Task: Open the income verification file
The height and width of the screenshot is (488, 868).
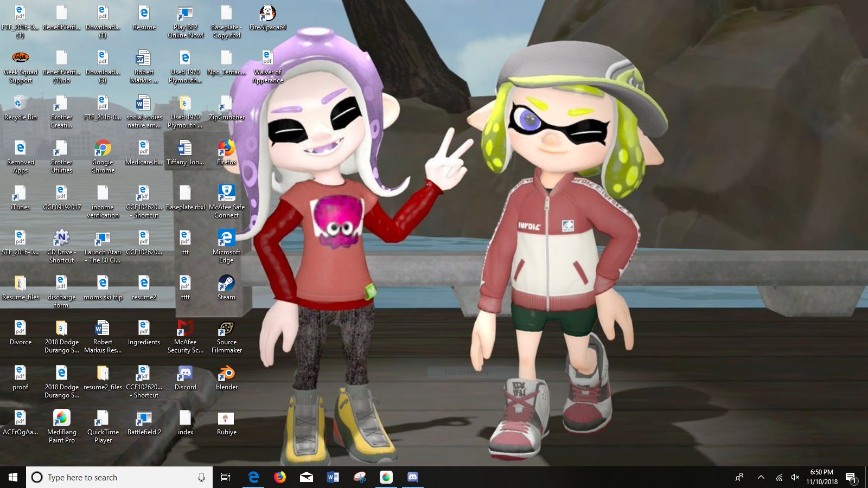Action: [x=103, y=202]
